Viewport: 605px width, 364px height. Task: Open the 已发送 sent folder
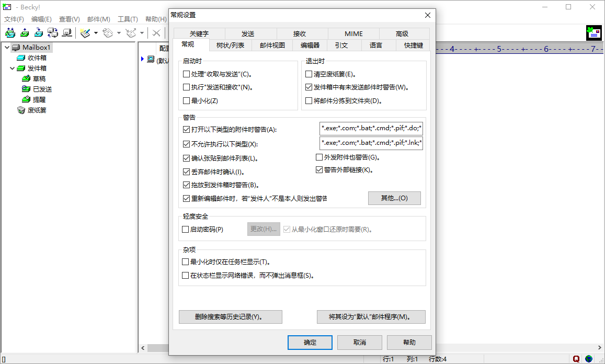(37, 89)
